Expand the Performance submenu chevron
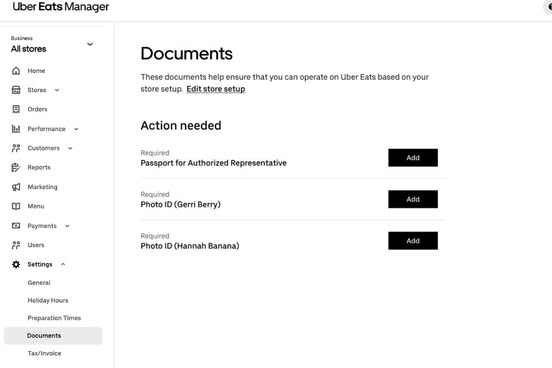This screenshot has width=552, height=368. (76, 129)
